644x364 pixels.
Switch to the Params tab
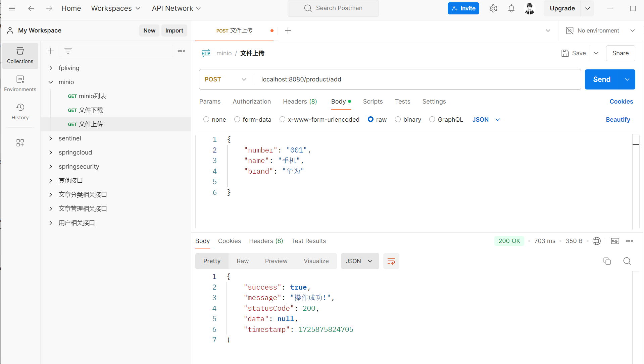click(x=210, y=102)
